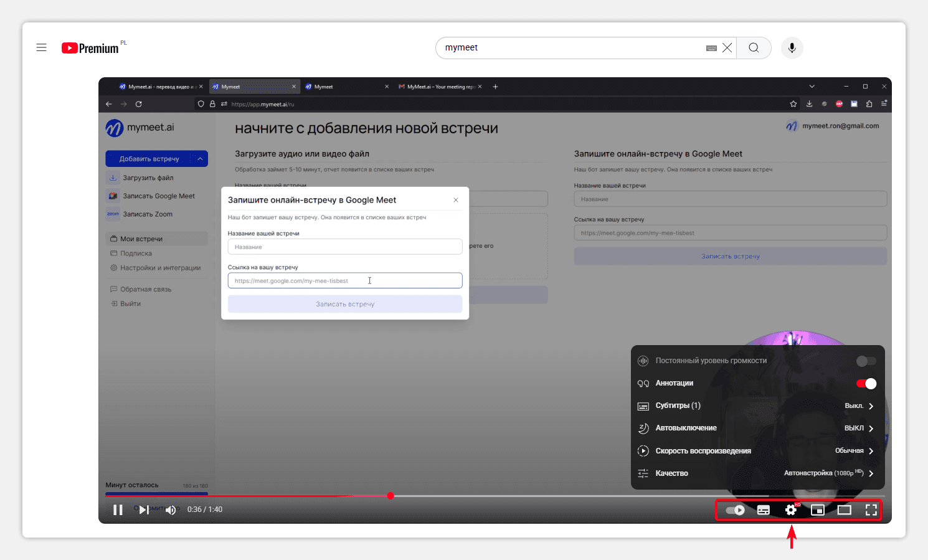Click the browser back arrow in video
928x560 pixels.
coord(109,104)
